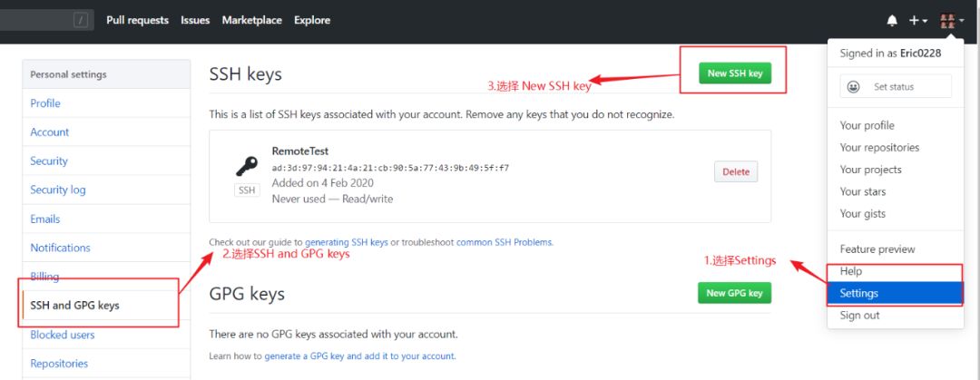Open the user avatar menu
This screenshot has height=380, width=980.
pyautogui.click(x=952, y=21)
